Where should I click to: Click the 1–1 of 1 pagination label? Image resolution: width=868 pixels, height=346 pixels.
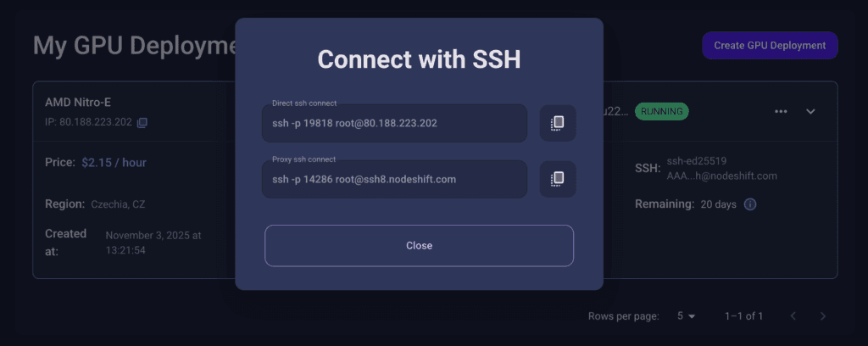(743, 316)
